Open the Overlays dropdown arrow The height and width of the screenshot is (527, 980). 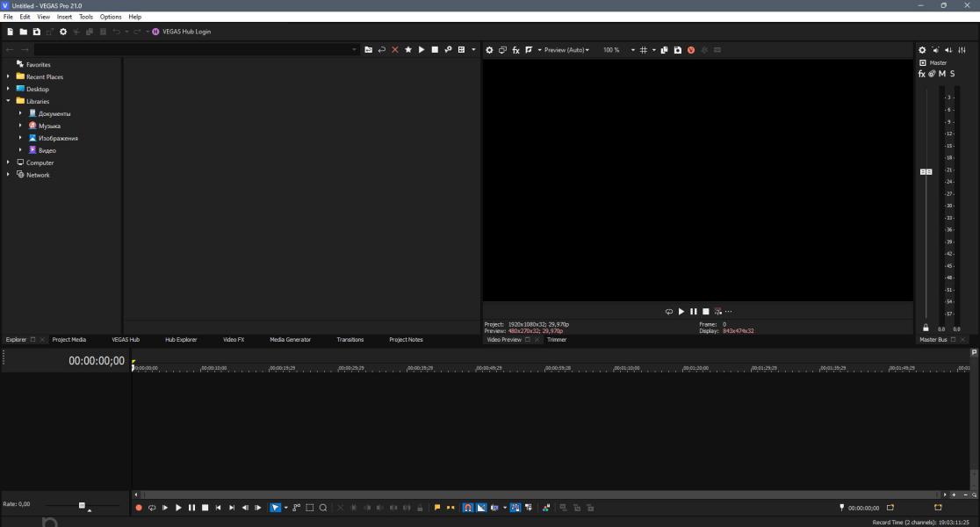pos(653,50)
